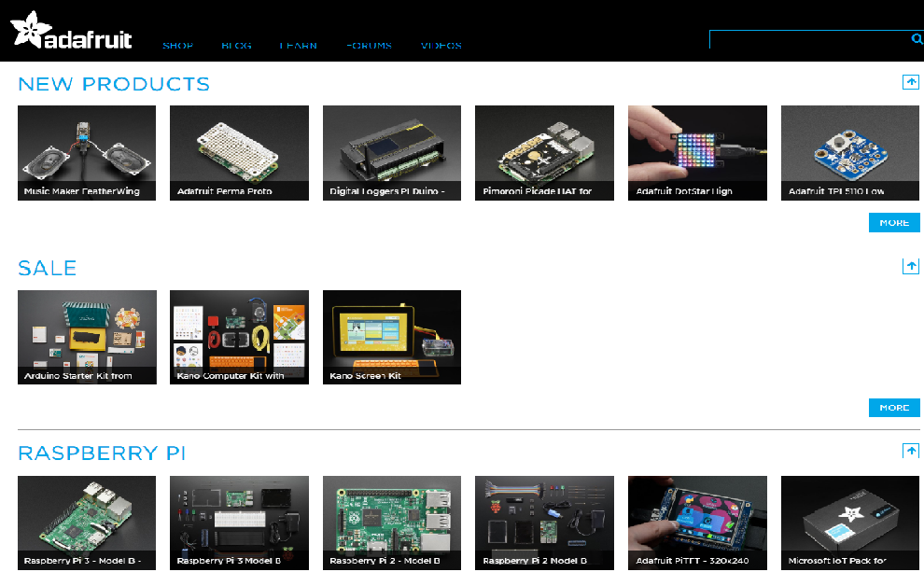Click More button under Sale
The height and width of the screenshot is (572, 924).
pyautogui.click(x=894, y=408)
